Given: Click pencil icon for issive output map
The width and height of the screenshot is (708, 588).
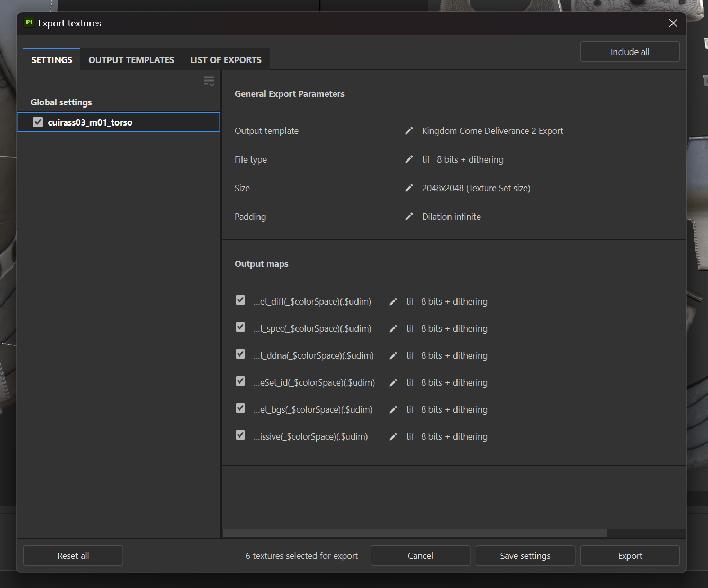Looking at the screenshot, I should tap(393, 436).
